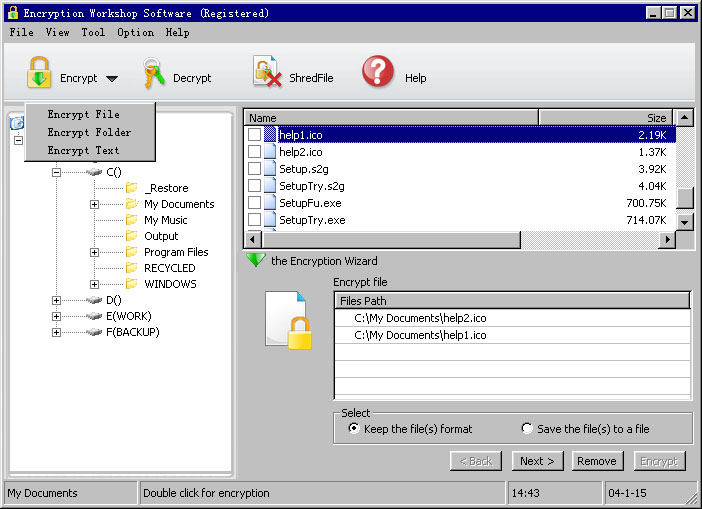702x509 pixels.
Task: Click the help2.ico file icon
Action: click(x=270, y=152)
